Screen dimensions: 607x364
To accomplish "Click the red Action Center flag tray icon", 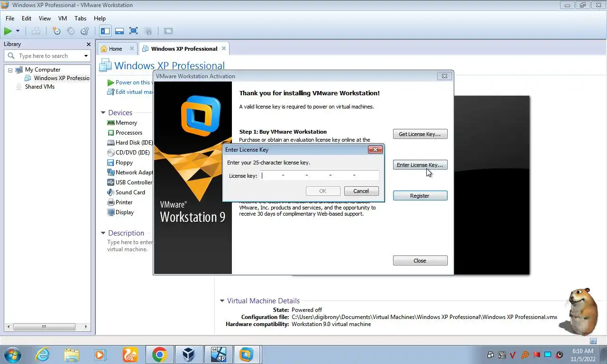I will coord(537,355).
